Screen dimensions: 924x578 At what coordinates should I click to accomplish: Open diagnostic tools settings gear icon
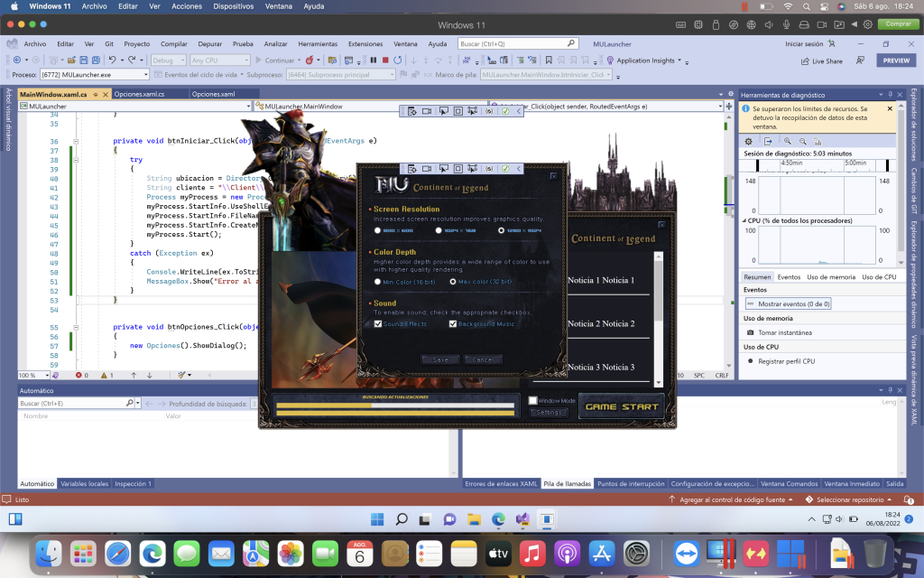tap(748, 142)
